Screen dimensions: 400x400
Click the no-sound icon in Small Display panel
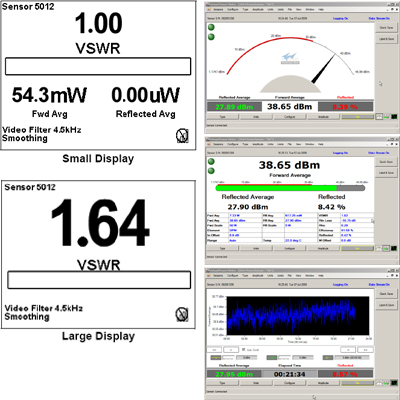pyautogui.click(x=182, y=136)
